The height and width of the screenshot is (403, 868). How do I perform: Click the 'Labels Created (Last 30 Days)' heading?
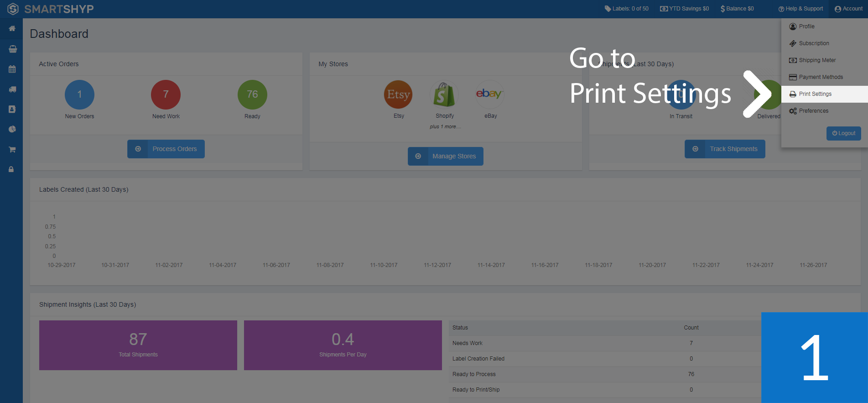(84, 189)
